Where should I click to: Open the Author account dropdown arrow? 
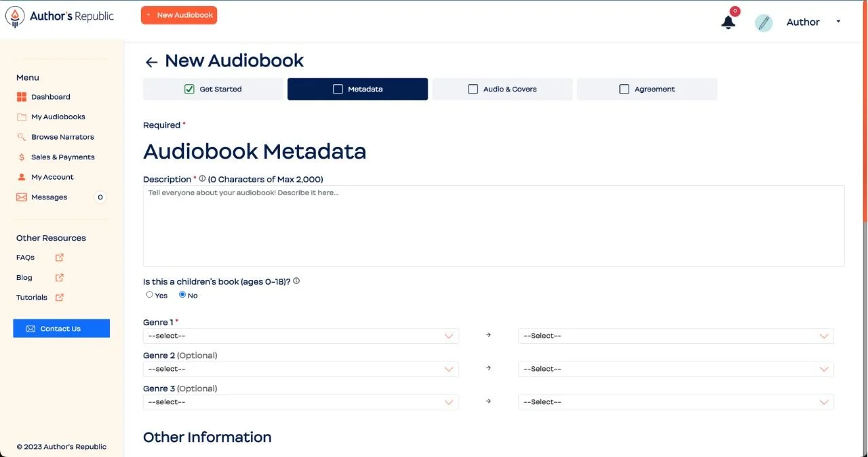click(x=838, y=22)
